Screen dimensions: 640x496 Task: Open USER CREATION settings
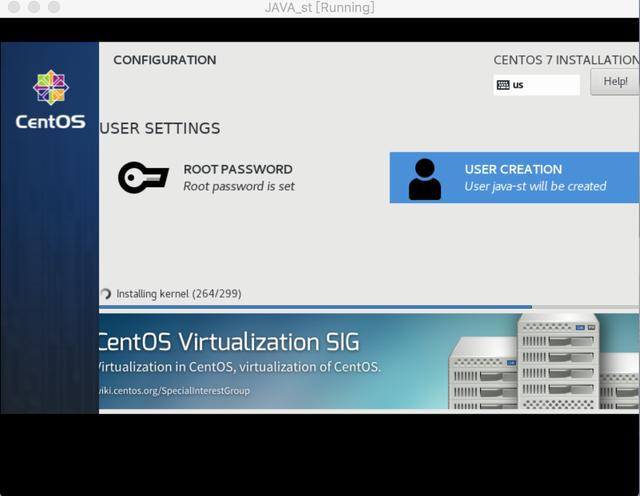[x=514, y=178]
